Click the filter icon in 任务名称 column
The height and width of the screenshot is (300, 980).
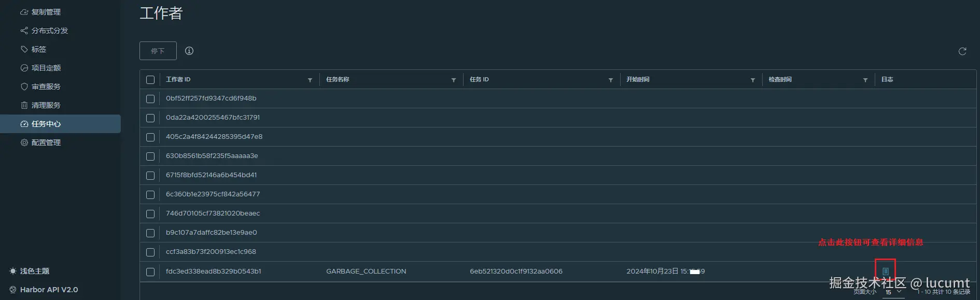[x=454, y=80]
